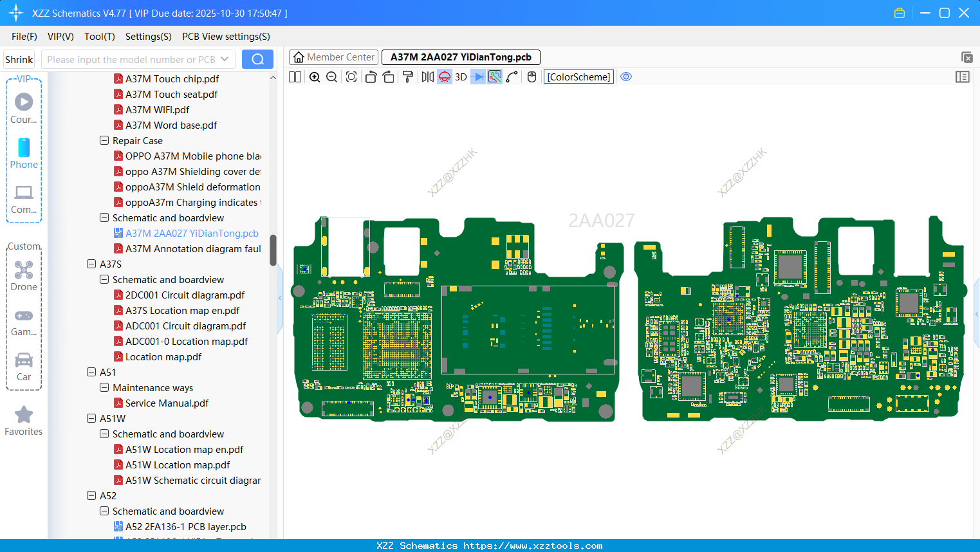The image size is (980, 552).
Task: Open the ColorScheme picker
Action: click(578, 77)
